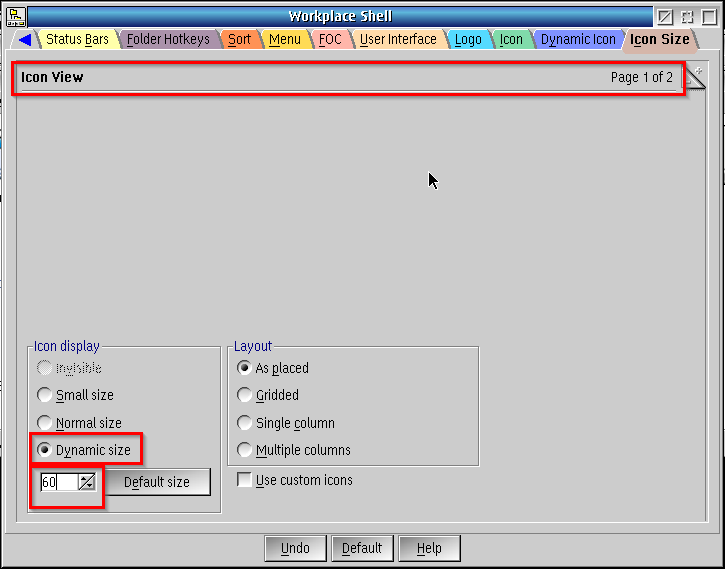Open Help for this page
Image resolution: width=725 pixels, height=569 pixels.
(x=429, y=549)
